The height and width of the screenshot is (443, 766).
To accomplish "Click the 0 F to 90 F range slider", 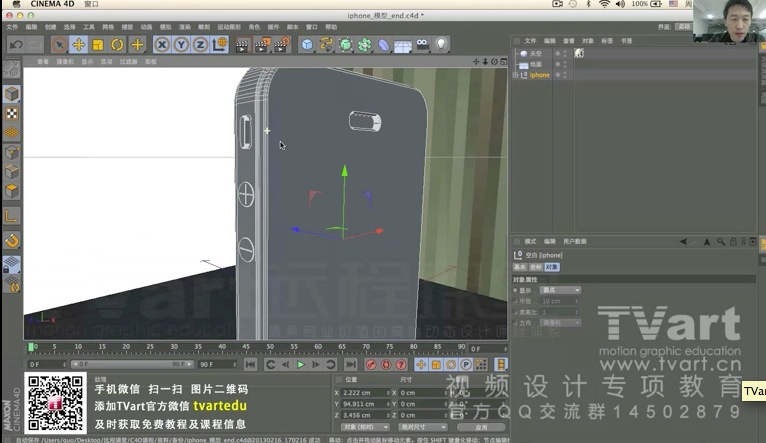I will click(132, 364).
